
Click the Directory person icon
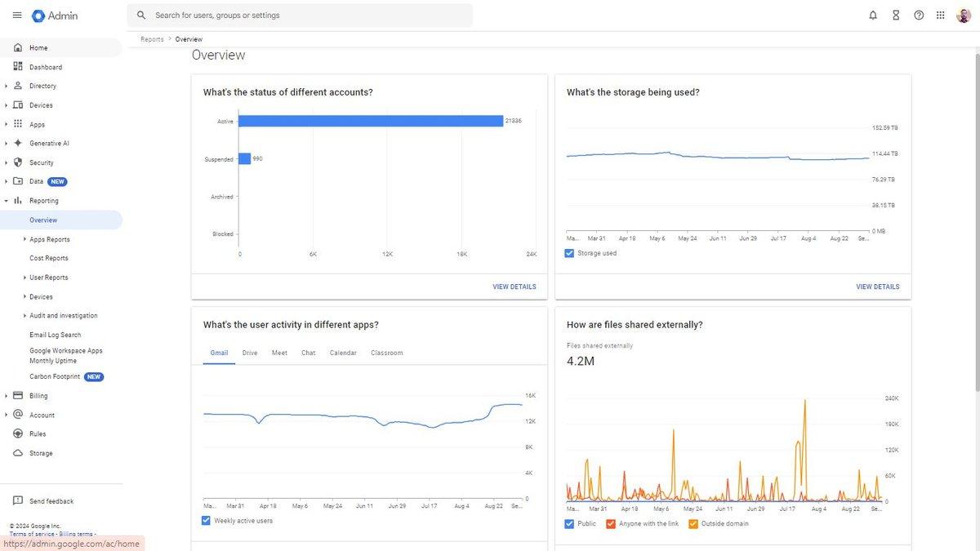click(x=18, y=86)
